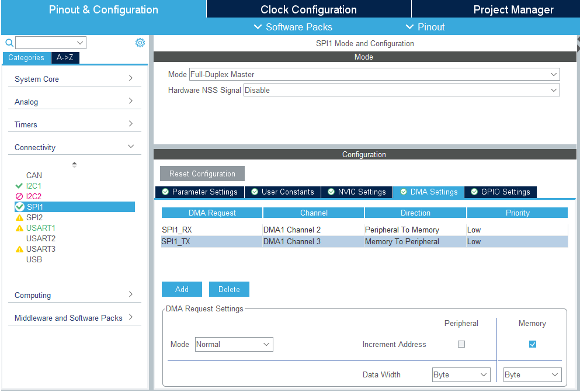
Task: Switch to the A->Z list tab
Action: [65, 58]
